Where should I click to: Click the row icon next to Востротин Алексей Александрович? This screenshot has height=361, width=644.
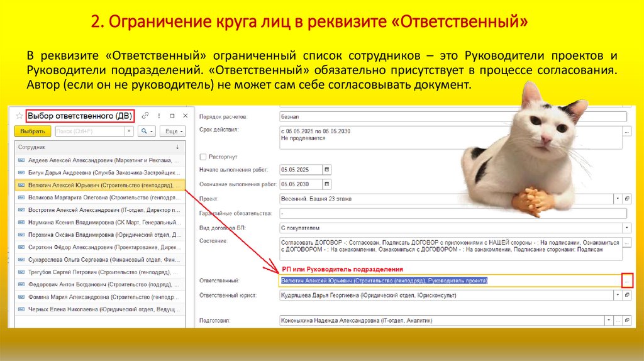(x=21, y=210)
